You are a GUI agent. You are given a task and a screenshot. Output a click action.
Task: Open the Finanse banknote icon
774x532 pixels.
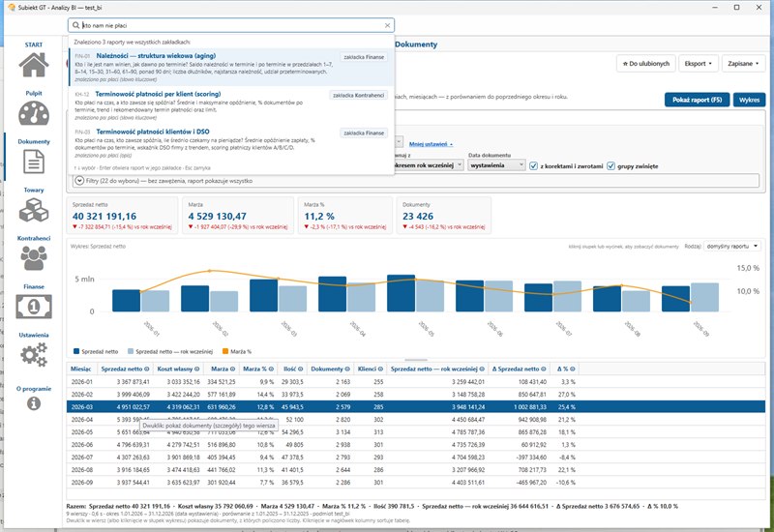[x=34, y=307]
